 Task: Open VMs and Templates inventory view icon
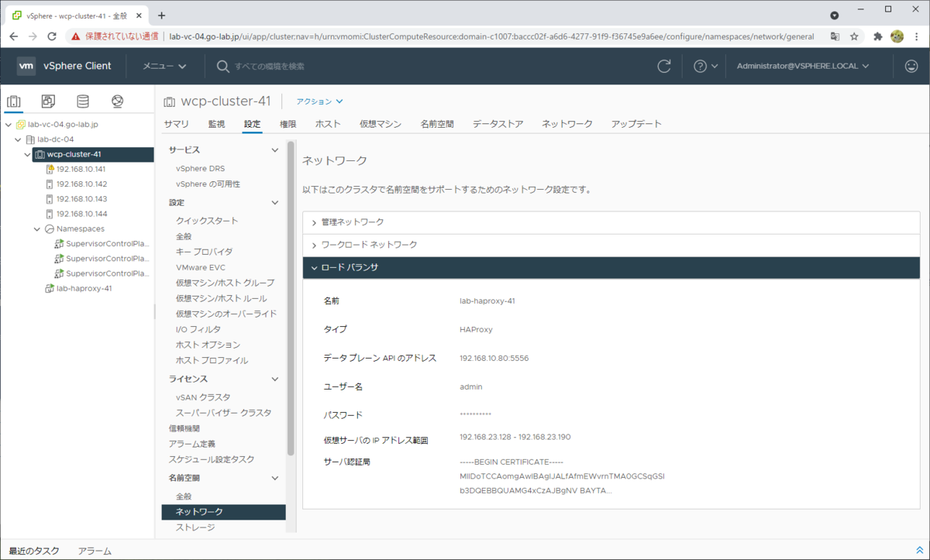48,101
